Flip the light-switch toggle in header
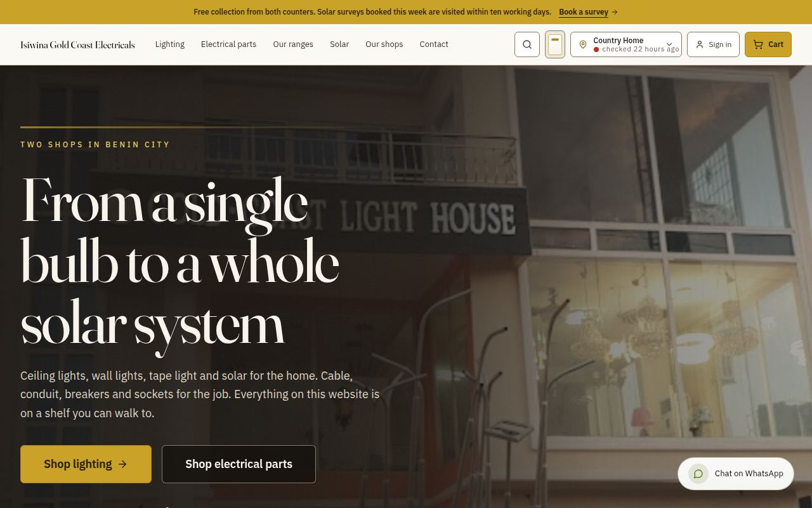 click(x=555, y=44)
